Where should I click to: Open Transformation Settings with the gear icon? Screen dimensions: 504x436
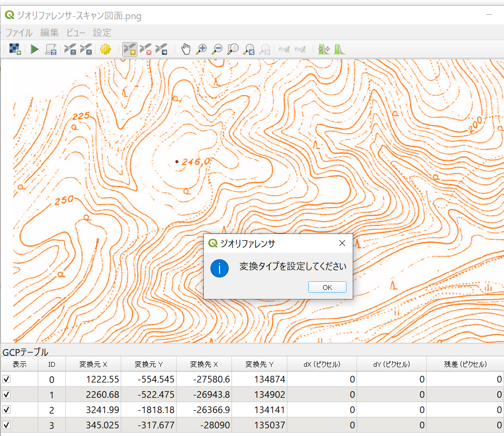[105, 49]
